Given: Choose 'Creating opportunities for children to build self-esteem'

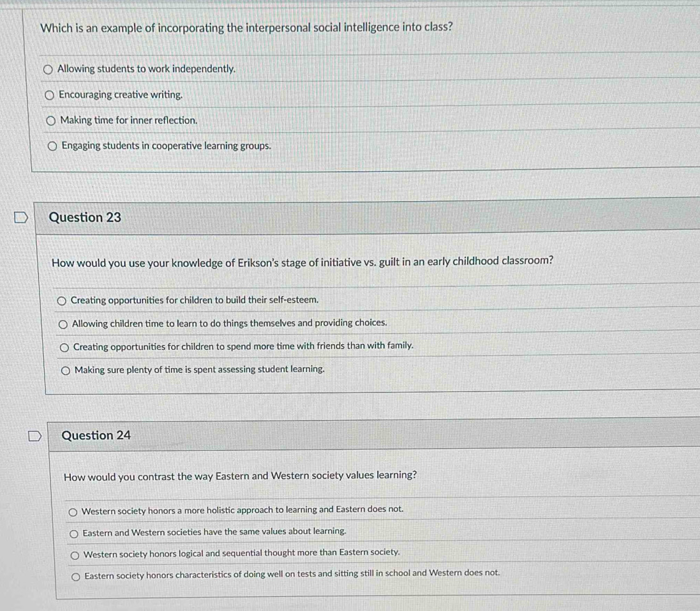Looking at the screenshot, I should pos(61,300).
